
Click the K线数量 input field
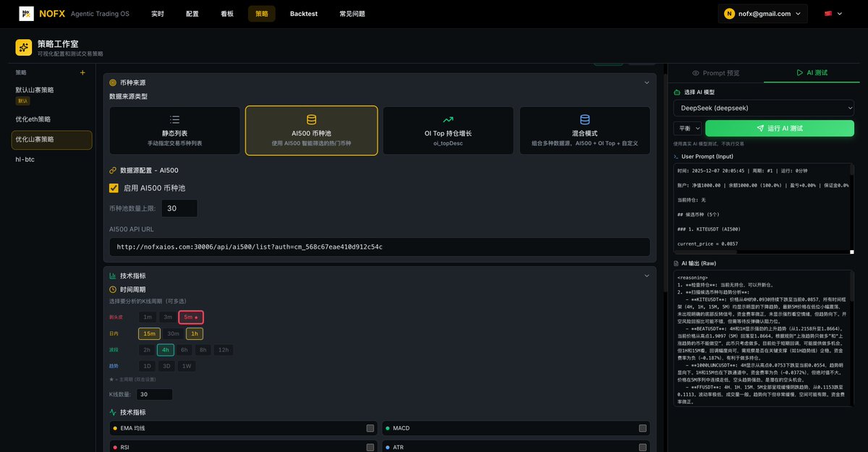[x=155, y=395]
